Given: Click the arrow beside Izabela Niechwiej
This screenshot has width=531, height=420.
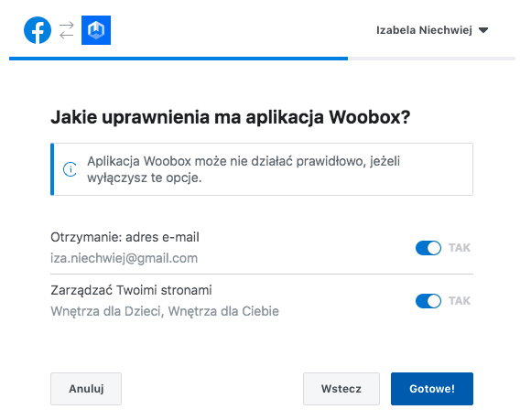Looking at the screenshot, I should click(483, 30).
